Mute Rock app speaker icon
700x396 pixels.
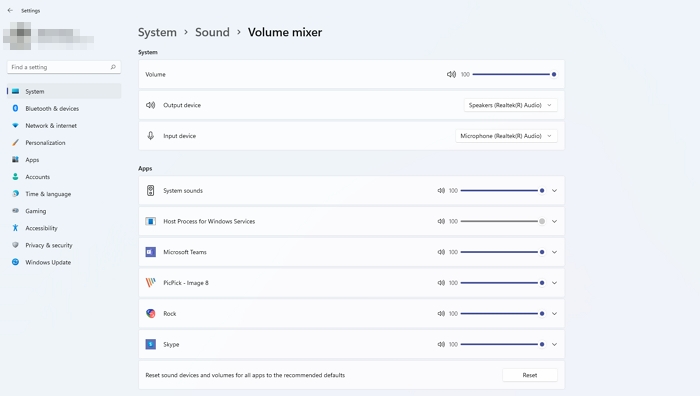[441, 314]
